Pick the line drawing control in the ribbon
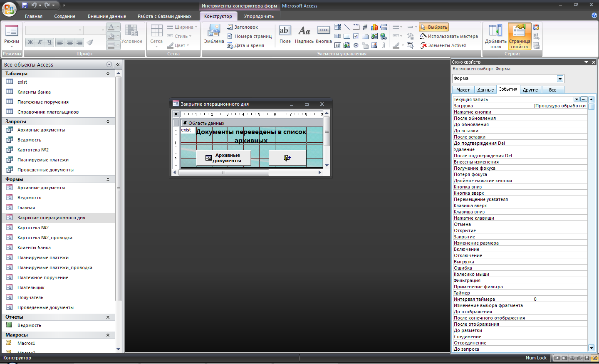 (x=347, y=27)
